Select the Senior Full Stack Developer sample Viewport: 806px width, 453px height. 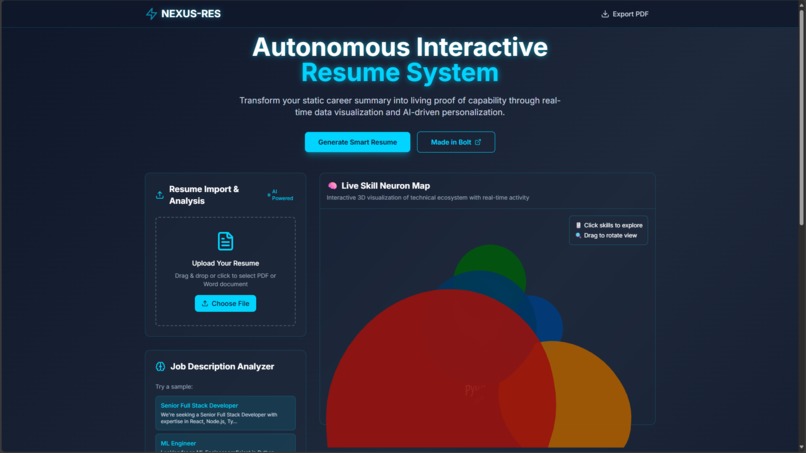coord(225,413)
